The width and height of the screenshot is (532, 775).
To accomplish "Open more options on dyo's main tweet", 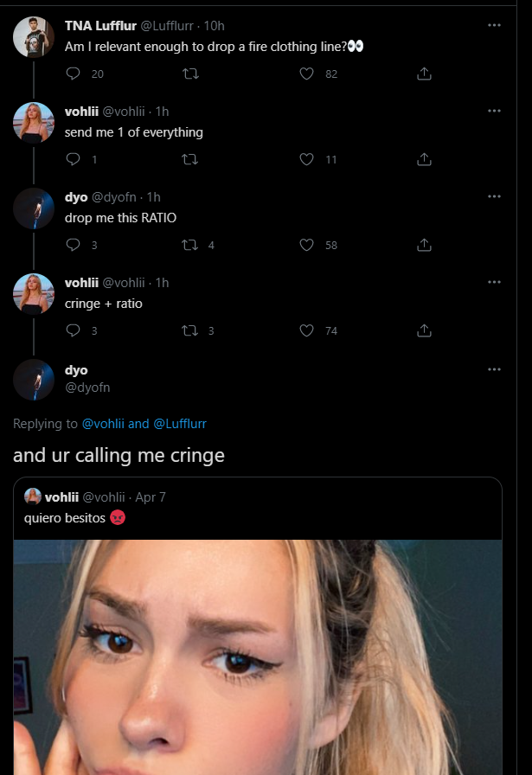I will (x=494, y=369).
